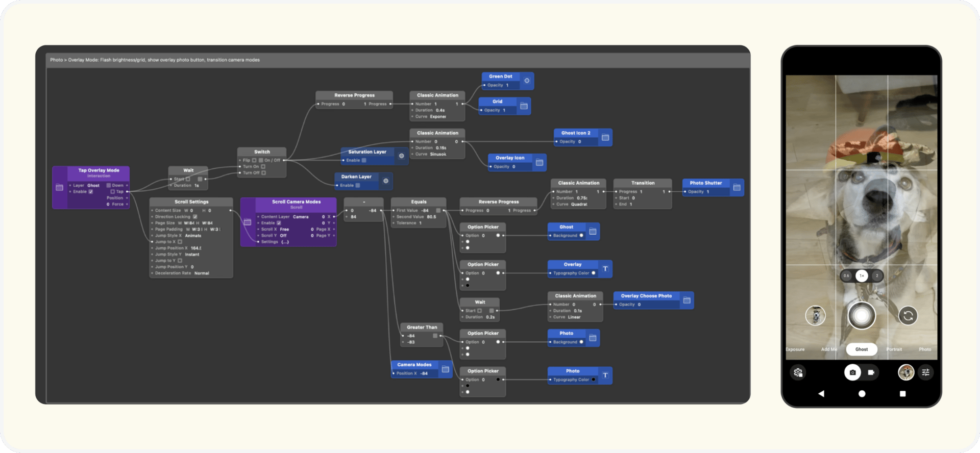The image size is (980, 453).
Task: Tap the camera settings gear icon
Action: (798, 372)
